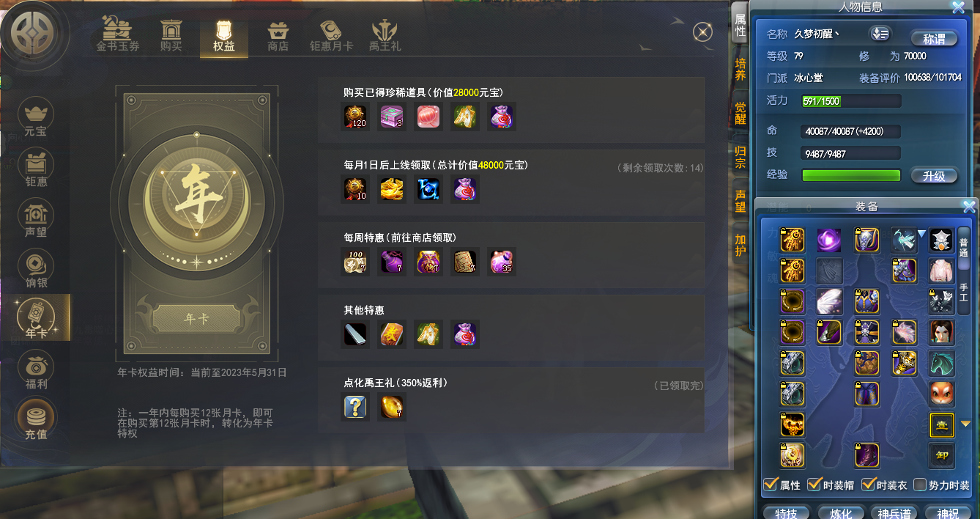Image resolution: width=980 pixels, height=519 pixels.
Task: Click the 称谓 button
Action: point(935,39)
